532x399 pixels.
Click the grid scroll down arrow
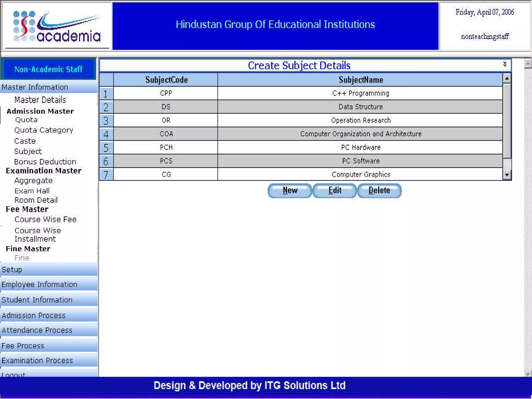507,175
